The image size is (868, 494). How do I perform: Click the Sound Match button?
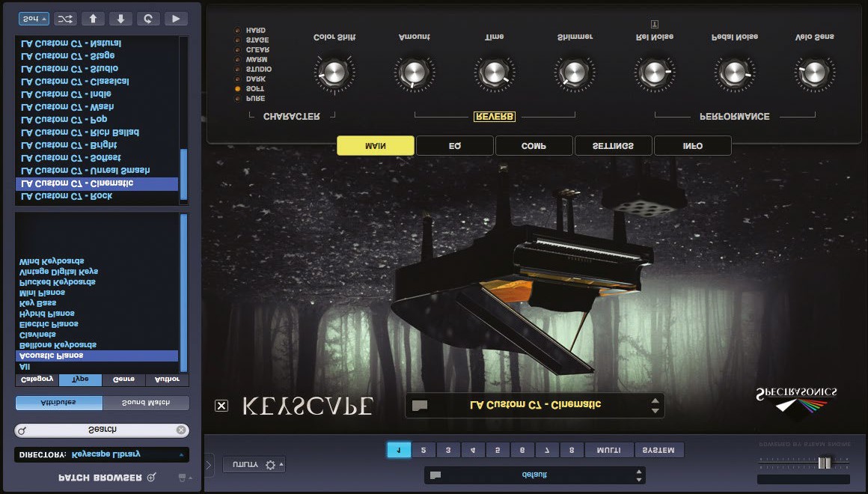146,403
